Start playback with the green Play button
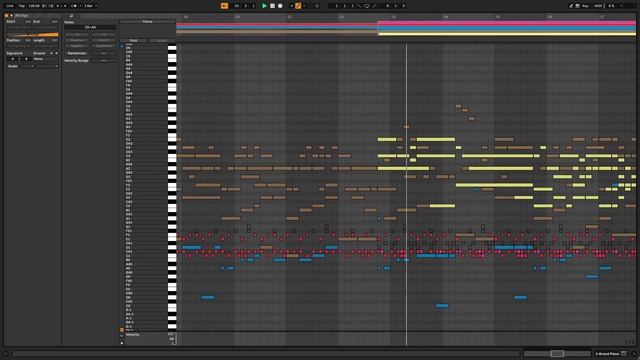The height and width of the screenshot is (360, 640). (x=264, y=6)
